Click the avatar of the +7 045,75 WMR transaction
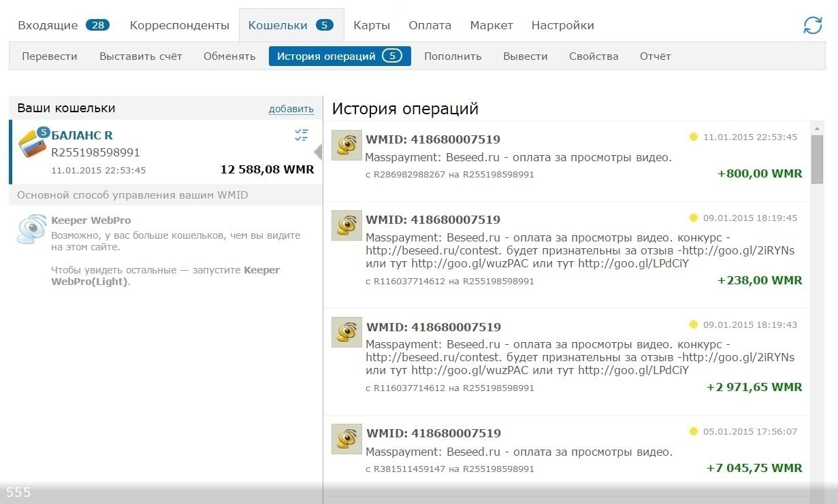The image size is (838, 504). pos(347,439)
